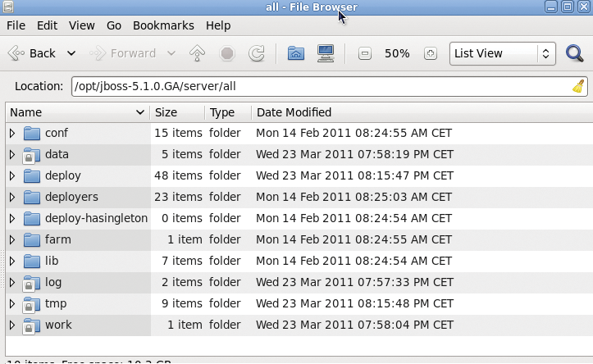This screenshot has width=593, height=364.
Task: Click the size text '15 items'
Action: (x=178, y=133)
